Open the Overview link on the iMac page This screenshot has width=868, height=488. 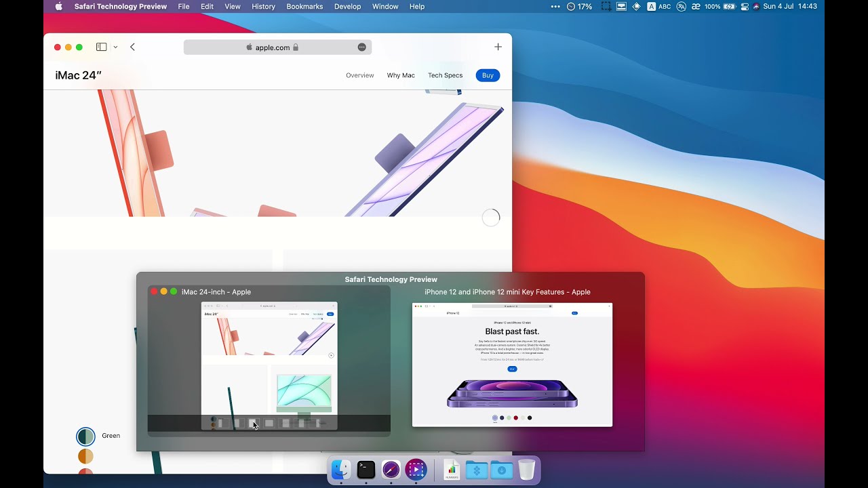click(360, 75)
